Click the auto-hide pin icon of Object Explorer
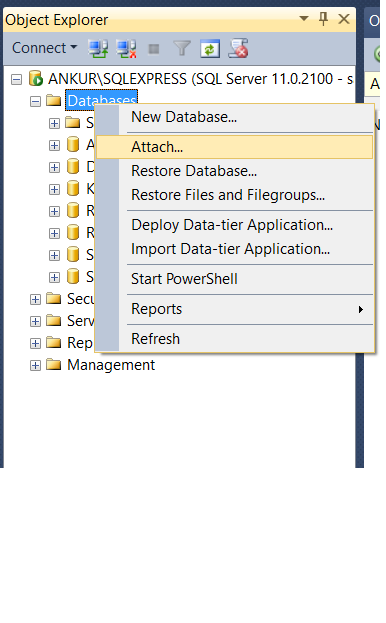 pos(324,19)
